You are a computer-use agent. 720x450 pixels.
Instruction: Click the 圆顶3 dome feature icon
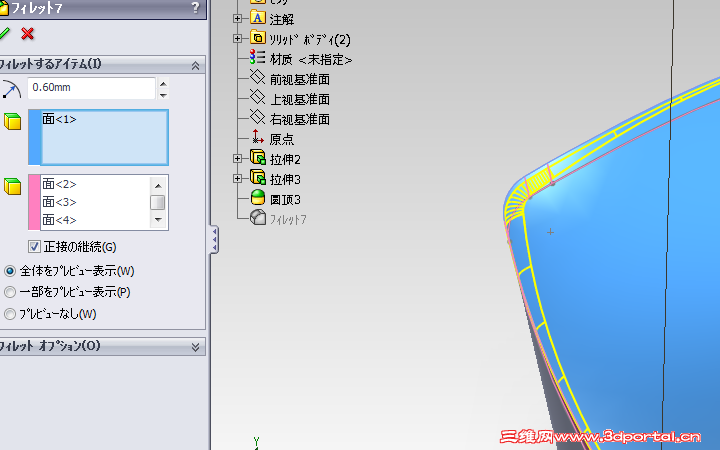pos(258,197)
